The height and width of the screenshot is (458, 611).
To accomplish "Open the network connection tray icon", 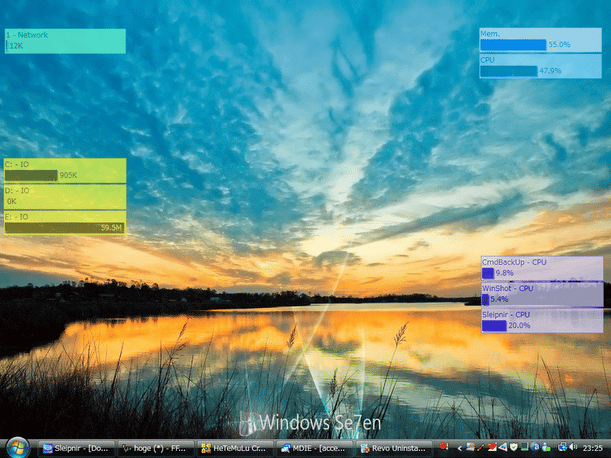I will coord(563,447).
